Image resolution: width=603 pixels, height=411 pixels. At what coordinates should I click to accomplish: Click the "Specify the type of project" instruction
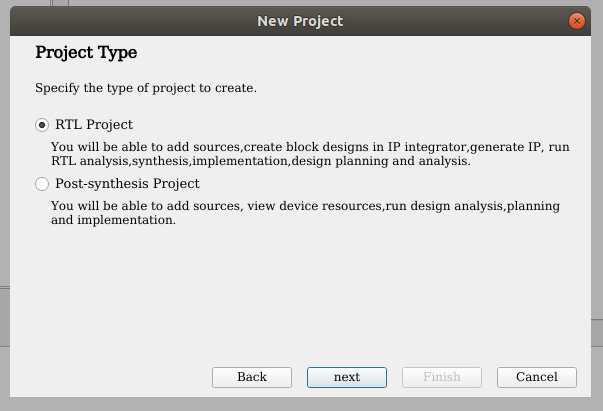[x=146, y=88]
